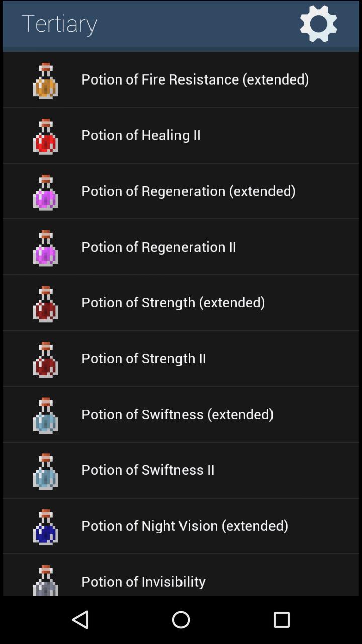Open Potion of Invisibility entry
The width and height of the screenshot is (362, 644).
pyautogui.click(x=181, y=575)
